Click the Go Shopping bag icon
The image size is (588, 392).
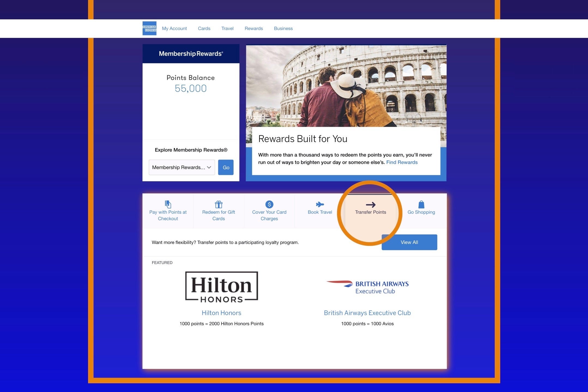[421, 204]
